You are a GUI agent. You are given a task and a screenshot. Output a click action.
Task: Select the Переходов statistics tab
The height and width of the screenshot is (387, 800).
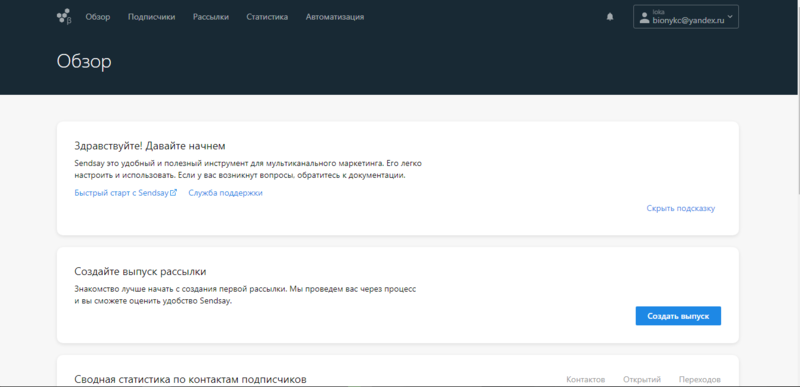click(699, 380)
